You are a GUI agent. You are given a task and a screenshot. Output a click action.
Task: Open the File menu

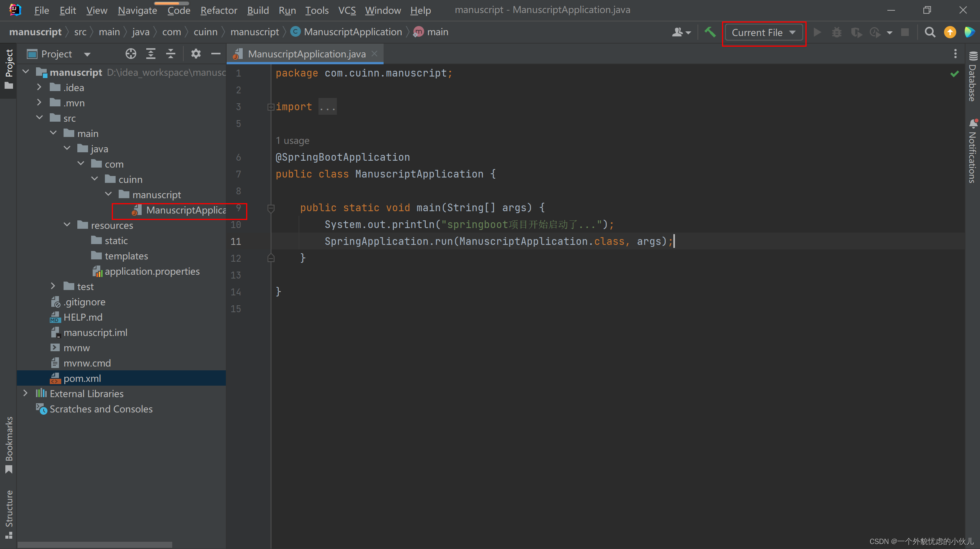point(42,10)
